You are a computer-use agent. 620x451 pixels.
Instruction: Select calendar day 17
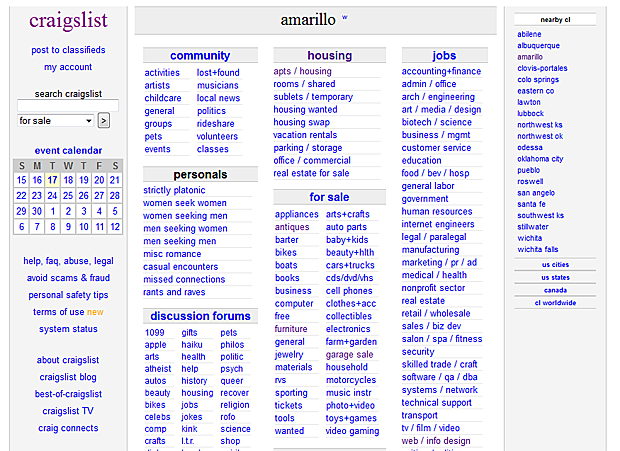coord(52,180)
